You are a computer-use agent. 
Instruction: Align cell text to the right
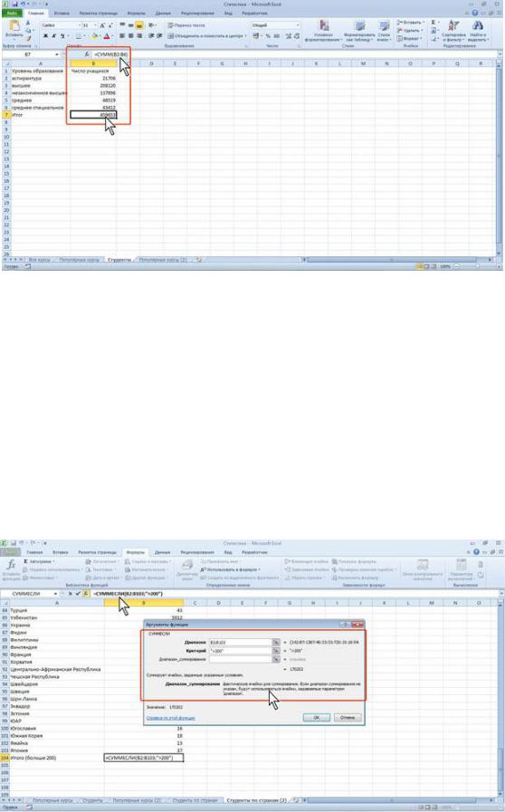[x=138, y=35]
